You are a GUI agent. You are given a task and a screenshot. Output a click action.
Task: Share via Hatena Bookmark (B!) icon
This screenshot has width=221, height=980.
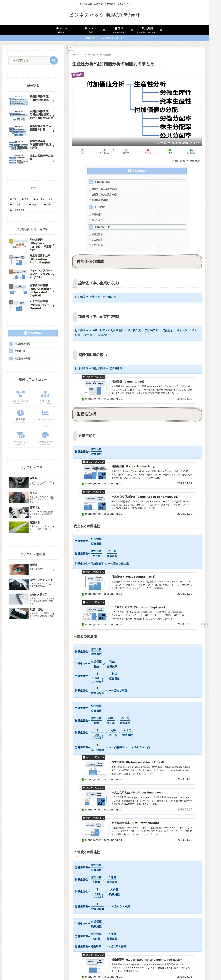[126, 151]
